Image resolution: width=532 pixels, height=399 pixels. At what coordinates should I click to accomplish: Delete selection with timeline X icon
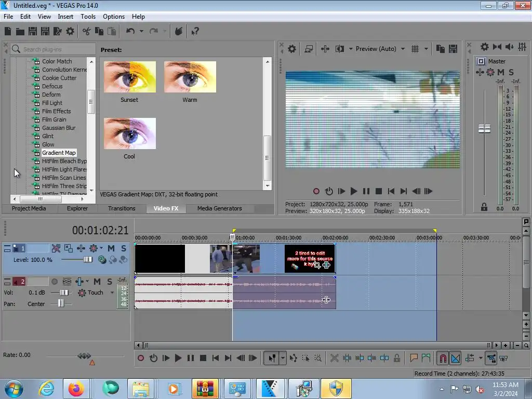[334, 358]
